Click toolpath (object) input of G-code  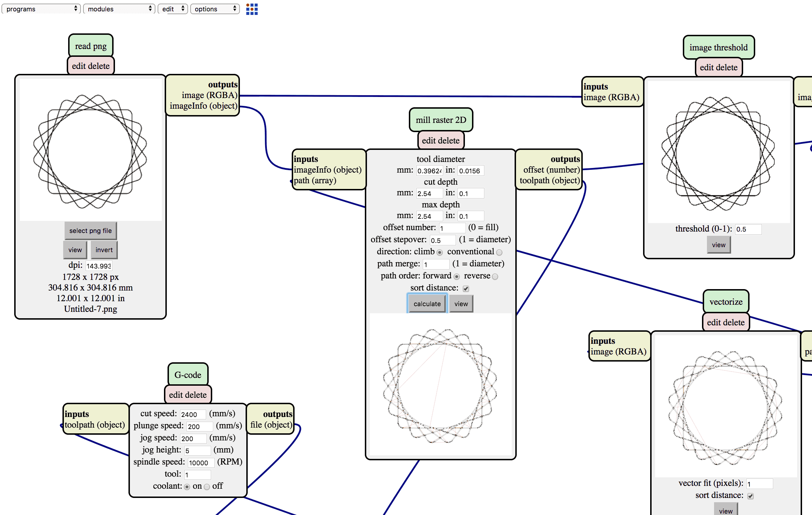pos(95,425)
